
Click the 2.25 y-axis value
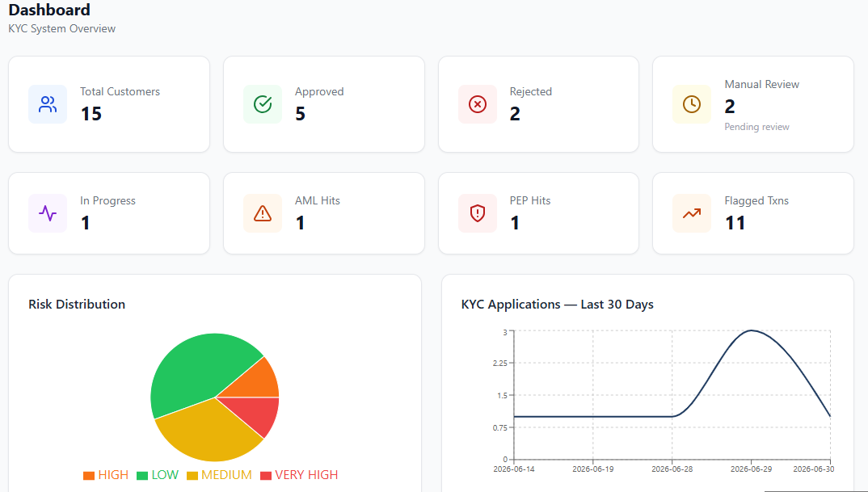pyautogui.click(x=500, y=363)
